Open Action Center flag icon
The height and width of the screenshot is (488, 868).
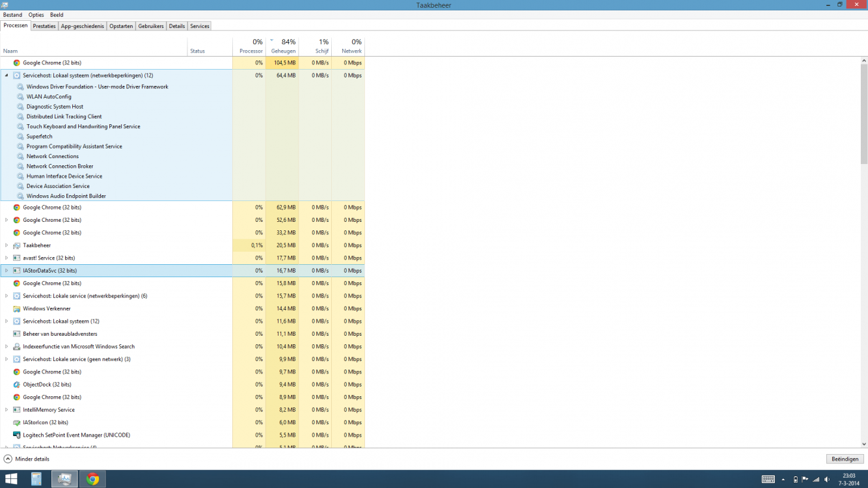[x=806, y=480]
